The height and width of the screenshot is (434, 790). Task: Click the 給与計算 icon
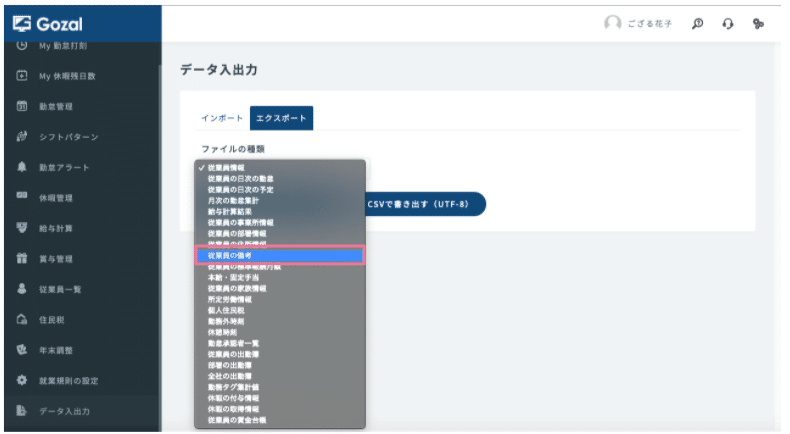pos(22,228)
